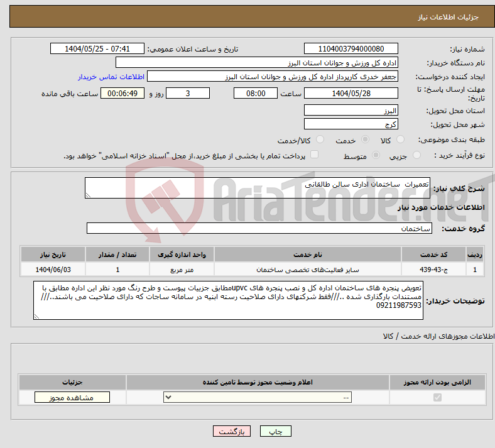
Task: Click the استان محل تحویل field البرز
Action: pos(351,110)
